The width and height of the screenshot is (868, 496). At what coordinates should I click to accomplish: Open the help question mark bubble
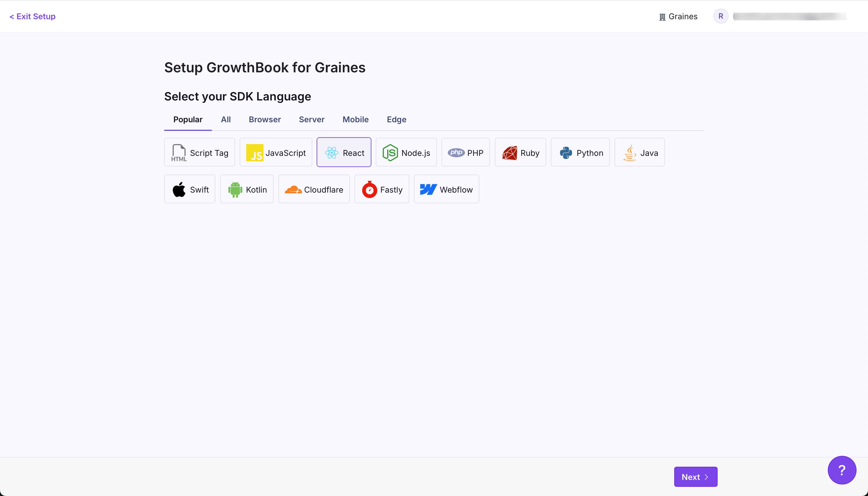click(842, 470)
